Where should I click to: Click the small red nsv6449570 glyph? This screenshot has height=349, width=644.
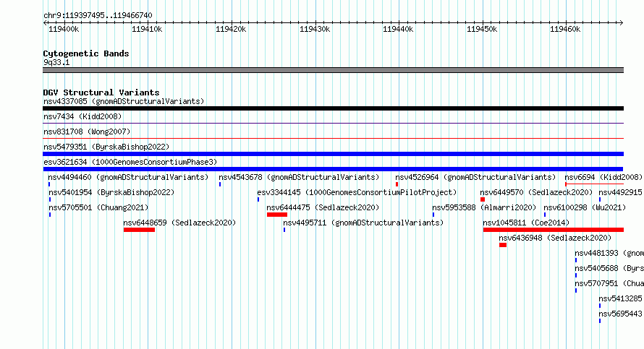(483, 199)
